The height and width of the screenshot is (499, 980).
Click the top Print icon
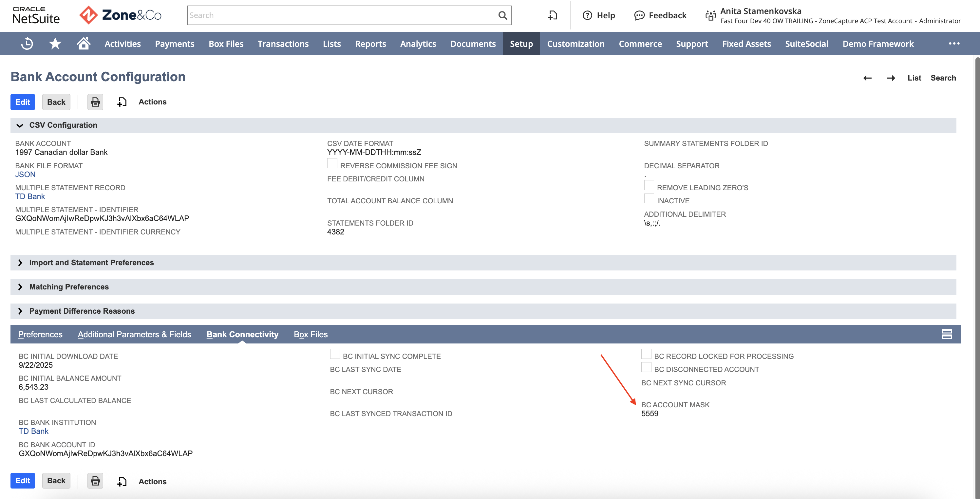tap(95, 102)
